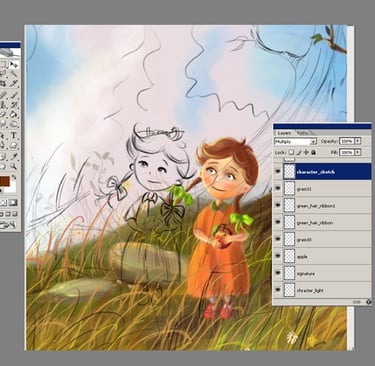The image size is (375, 366).
Task: Hide the green_hair_ribbon2 layer
Action: tap(278, 205)
